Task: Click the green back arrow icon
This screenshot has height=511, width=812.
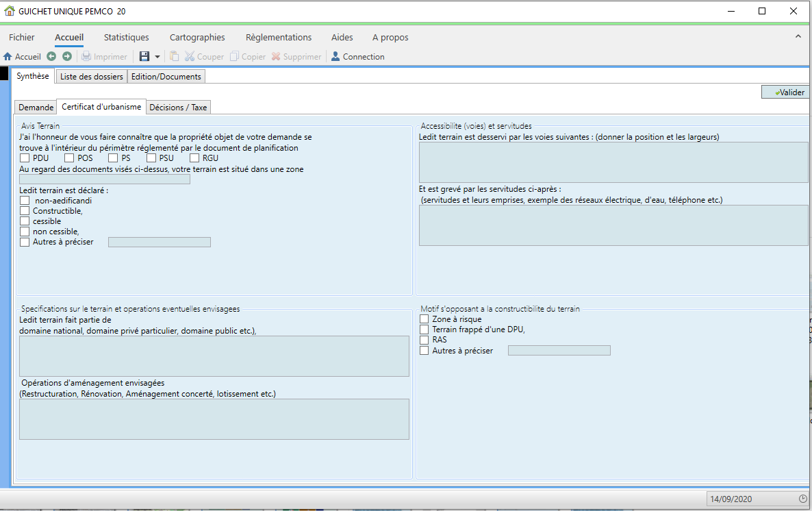Action: coord(51,56)
